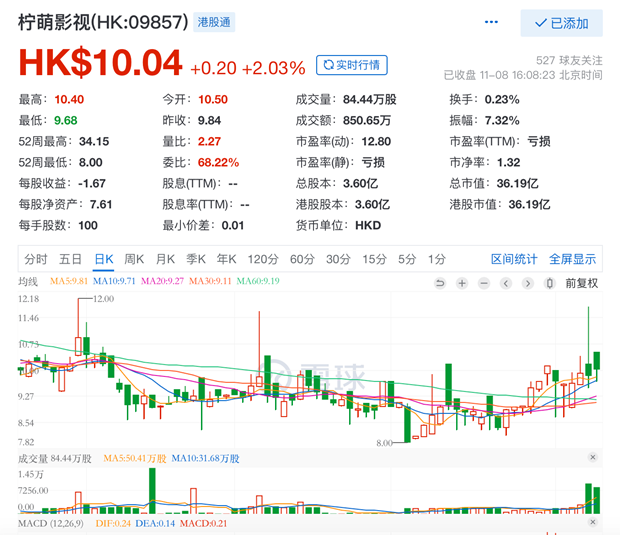
Task: Click the DIF:0.24 MACD label
Action: click(113, 524)
